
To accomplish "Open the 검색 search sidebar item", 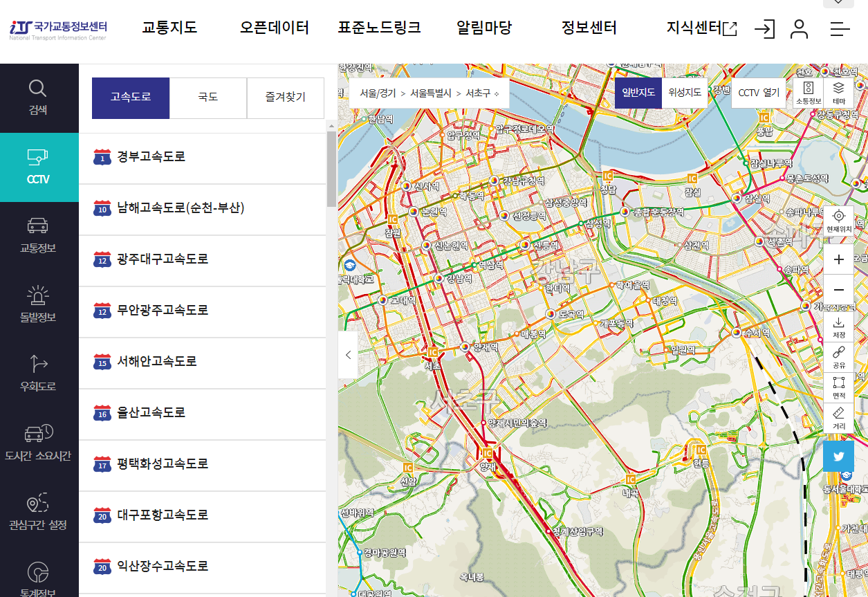I will [x=39, y=98].
